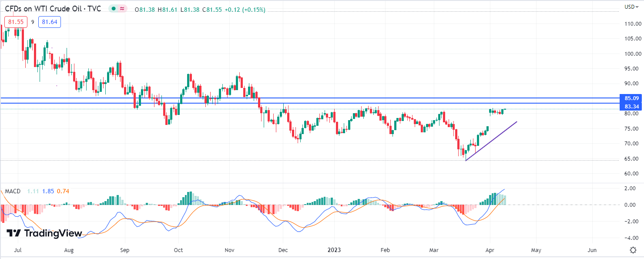Click the 2023 label on time axis
Viewport: 644px width, 259px height.
point(334,250)
